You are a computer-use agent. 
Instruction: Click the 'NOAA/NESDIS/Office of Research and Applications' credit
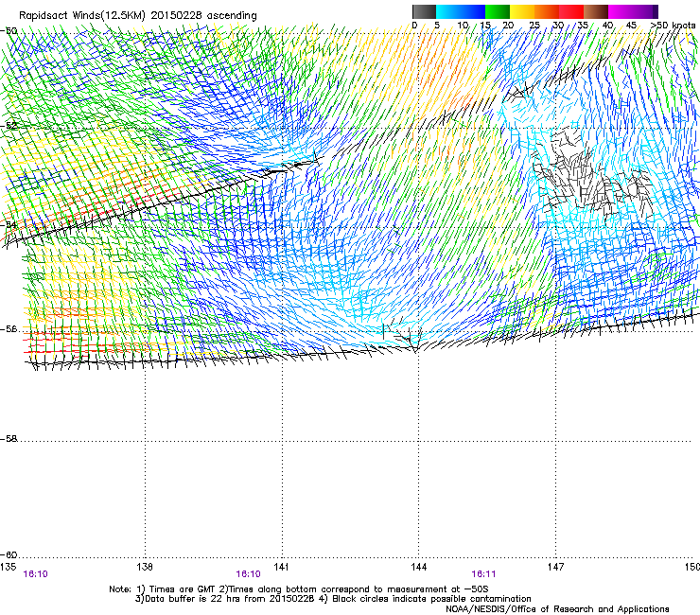tap(557, 609)
